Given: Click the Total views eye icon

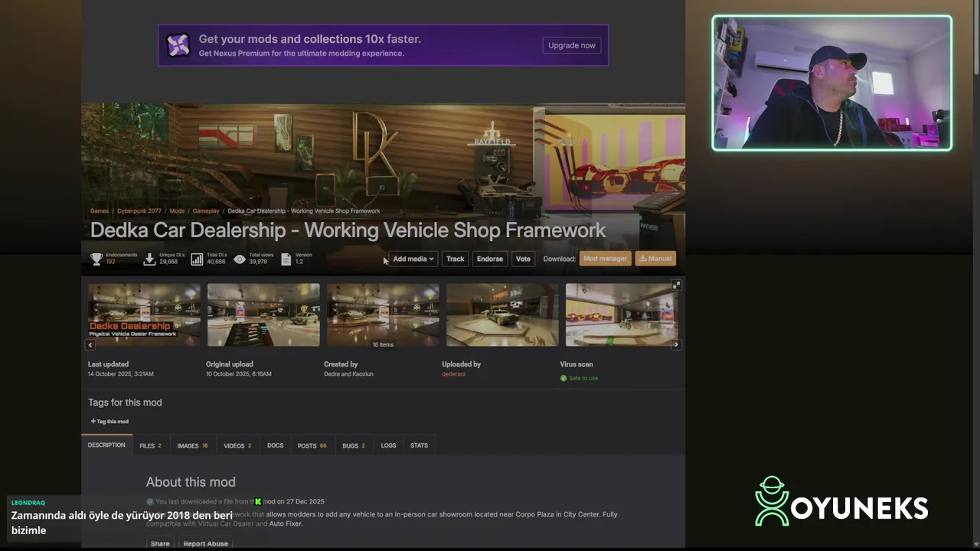Looking at the screenshot, I should pyautogui.click(x=240, y=259).
